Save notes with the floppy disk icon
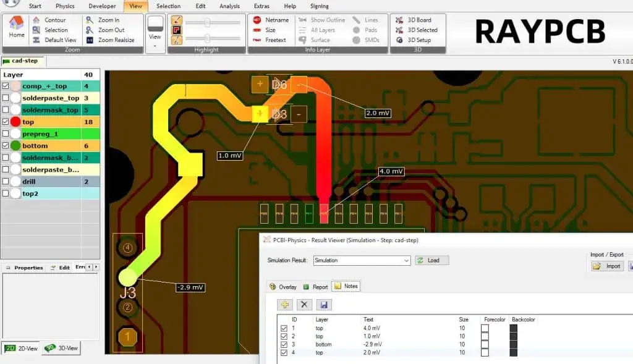The height and width of the screenshot is (364, 633). (x=323, y=305)
